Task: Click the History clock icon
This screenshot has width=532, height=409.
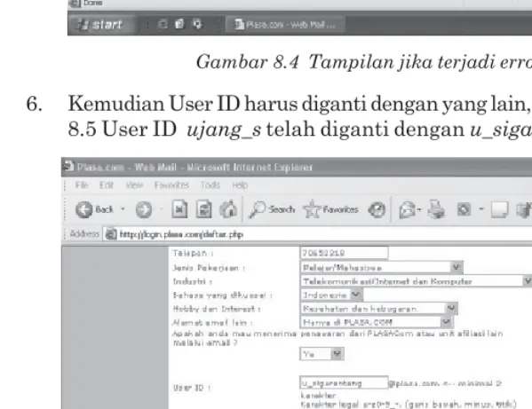Action: [377, 209]
